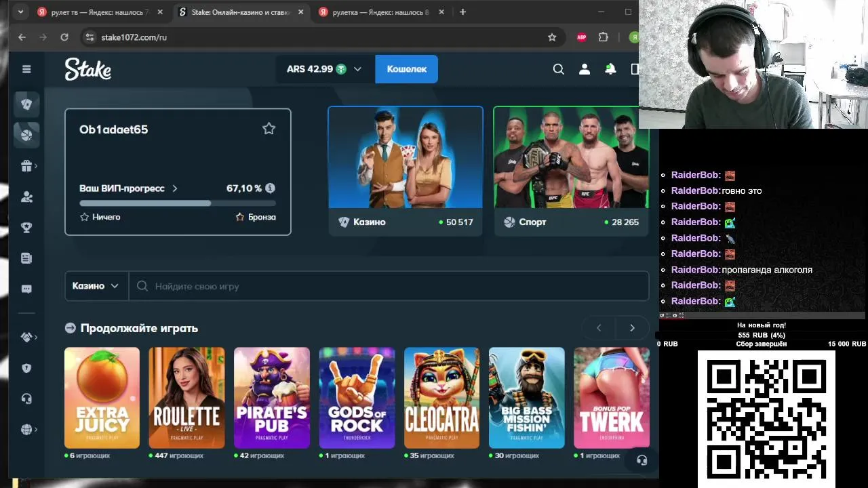
Task: Expand the ARS 42.99 balance dropdown
Action: point(324,69)
